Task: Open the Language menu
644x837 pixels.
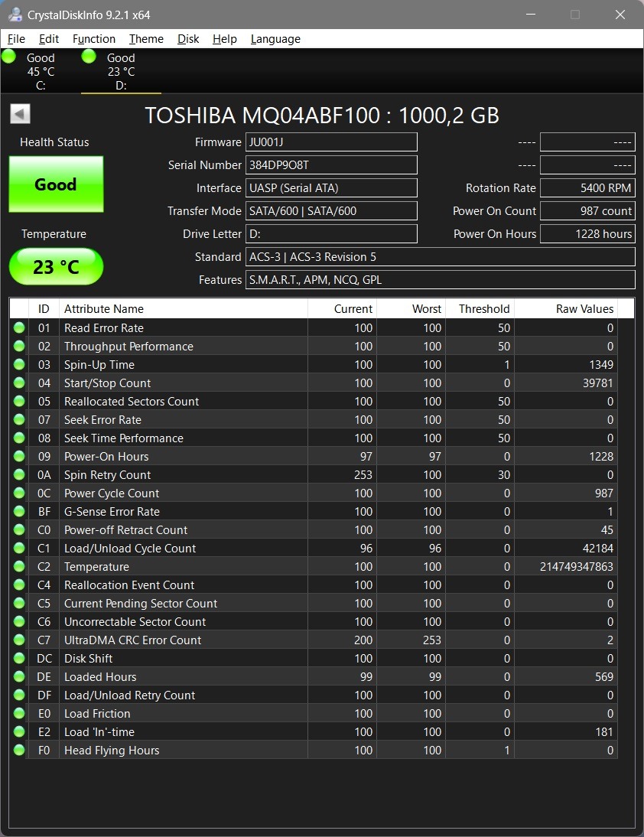Action: (x=275, y=39)
